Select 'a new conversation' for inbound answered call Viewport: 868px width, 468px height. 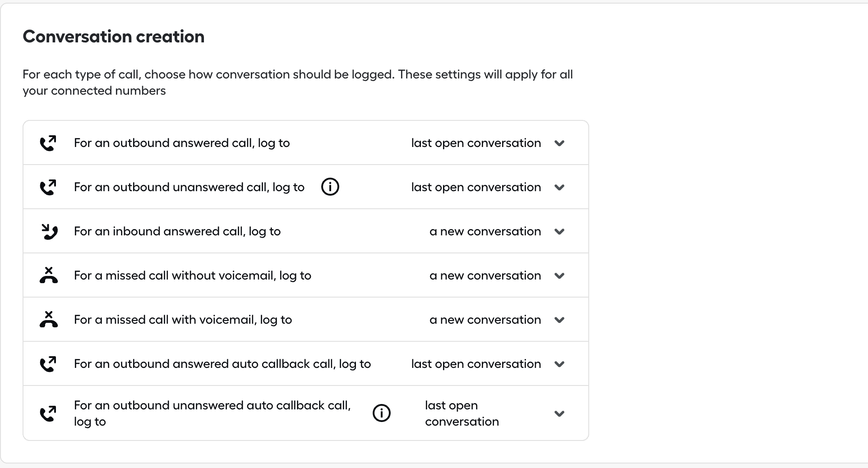point(485,231)
